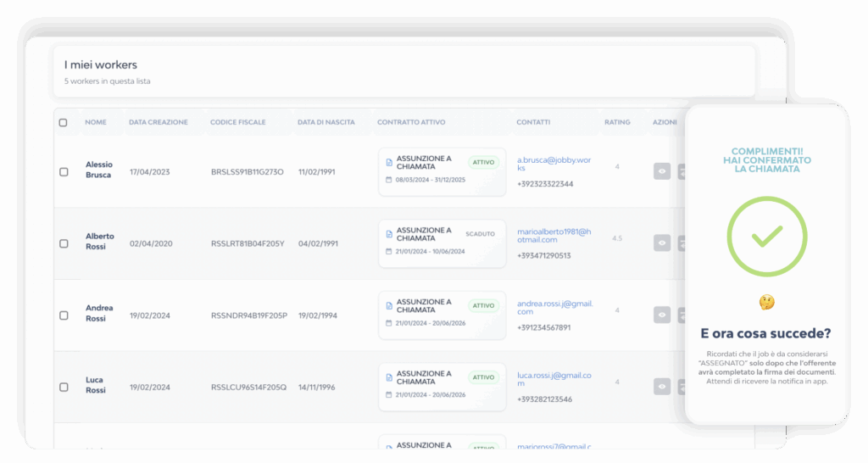Viewport: 868px width, 463px height.
Task: Check the box for Luca Rossi
Action: pos(64,387)
